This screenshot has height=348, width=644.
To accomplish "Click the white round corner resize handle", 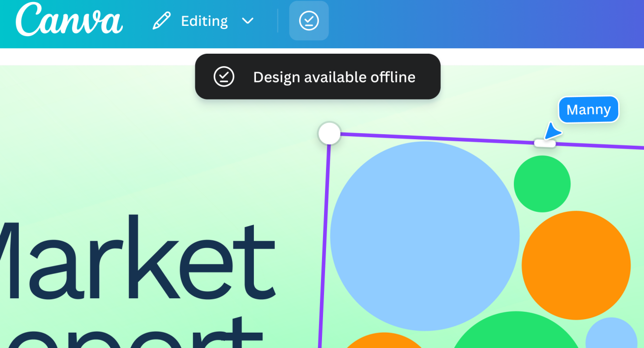I will (x=329, y=133).
